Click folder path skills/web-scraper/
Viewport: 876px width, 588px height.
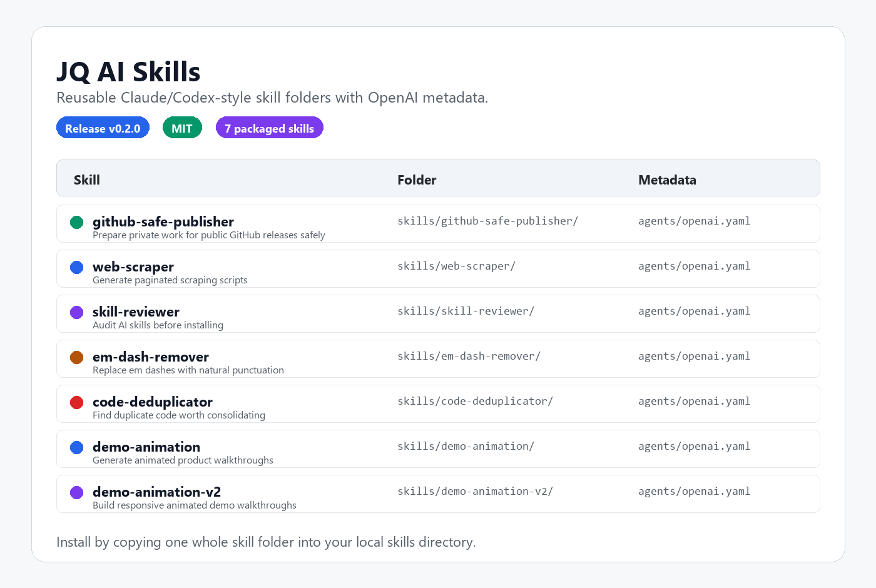[456, 266]
